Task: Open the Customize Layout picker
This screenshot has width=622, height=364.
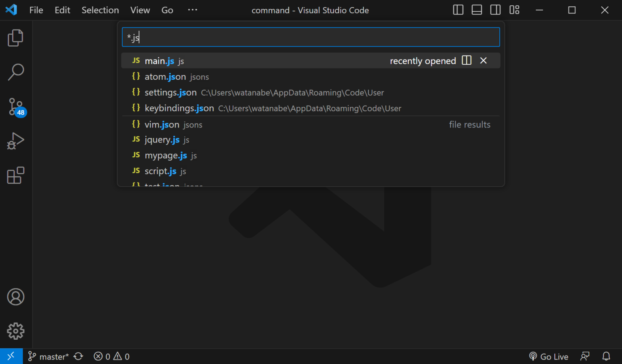Action: pyautogui.click(x=514, y=10)
